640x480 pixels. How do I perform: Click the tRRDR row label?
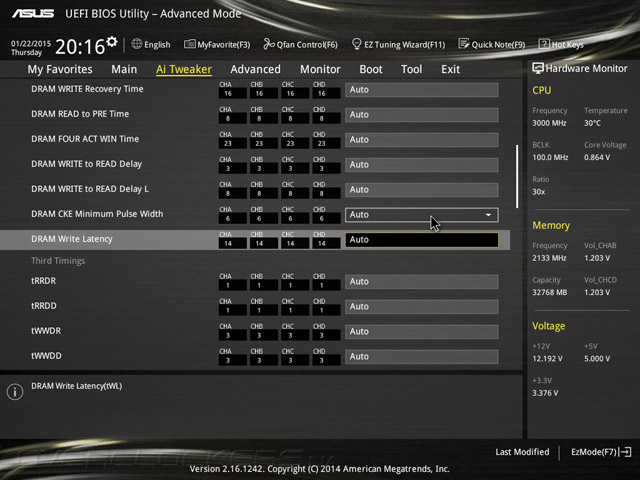pos(44,281)
